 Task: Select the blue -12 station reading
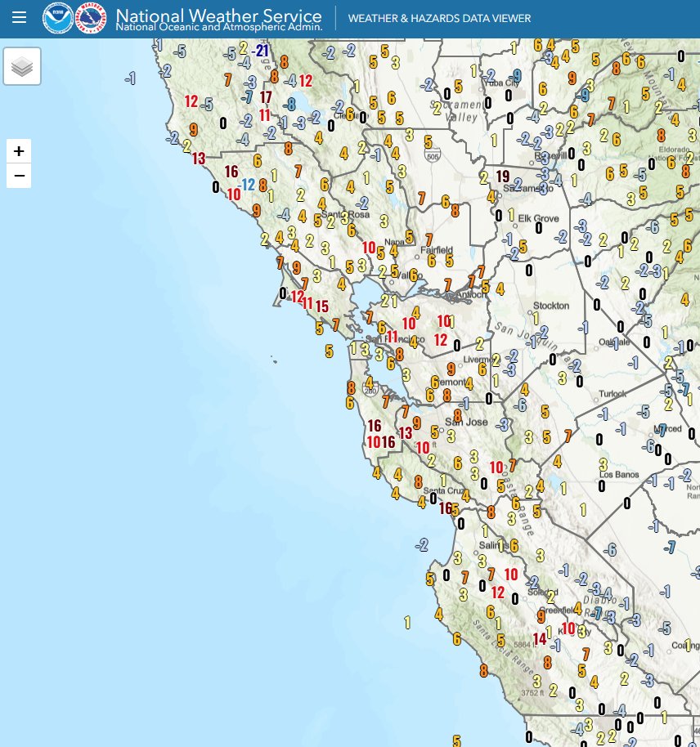point(246,185)
